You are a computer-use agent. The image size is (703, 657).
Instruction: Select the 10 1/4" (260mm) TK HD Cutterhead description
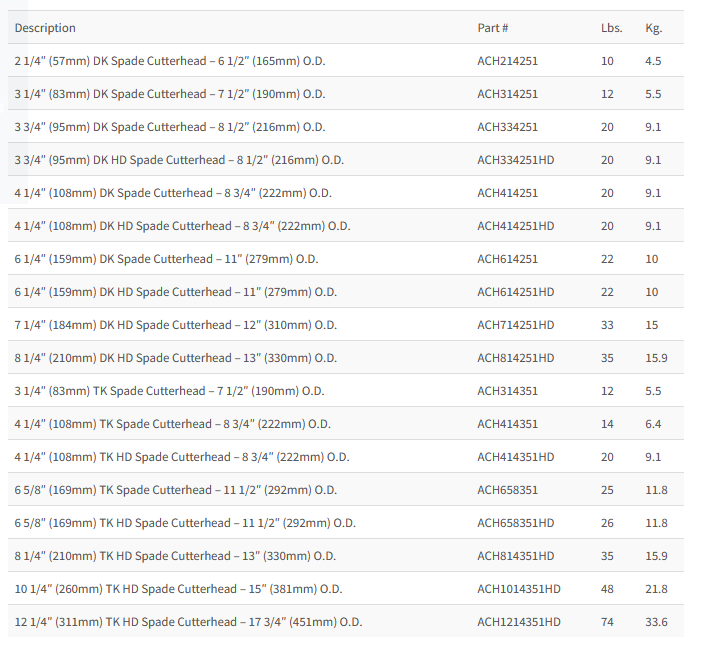click(182, 589)
